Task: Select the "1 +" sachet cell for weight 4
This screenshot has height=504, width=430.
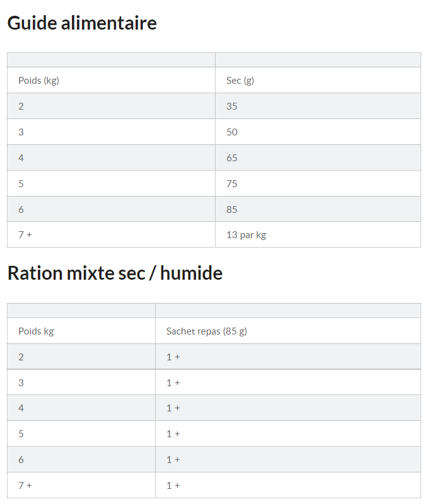Action: [173, 408]
